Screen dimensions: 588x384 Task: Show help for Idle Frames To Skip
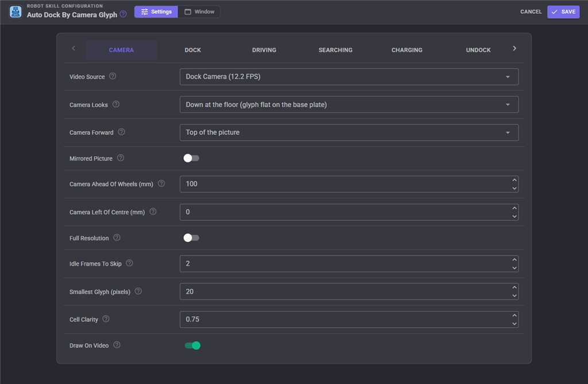pyautogui.click(x=129, y=263)
